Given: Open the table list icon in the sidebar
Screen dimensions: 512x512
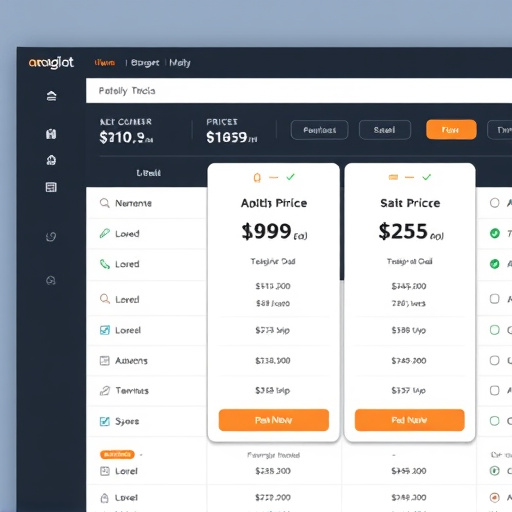Looking at the screenshot, I should (x=51, y=187).
